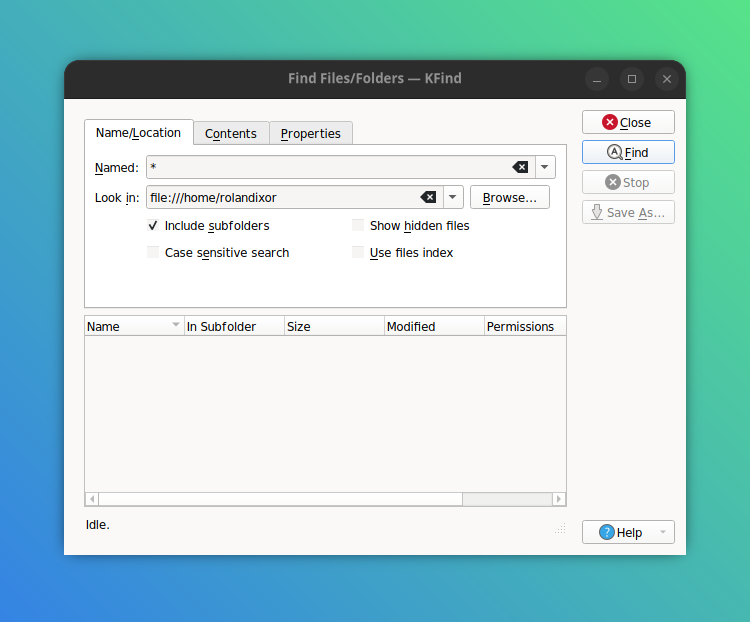Click the Find button to start search
The height and width of the screenshot is (622, 750).
point(628,152)
